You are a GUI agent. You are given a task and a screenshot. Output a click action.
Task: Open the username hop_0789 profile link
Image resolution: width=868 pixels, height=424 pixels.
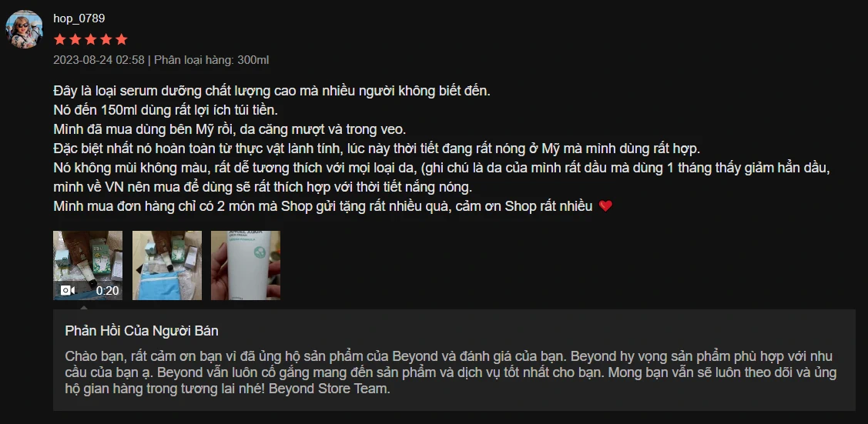pyautogui.click(x=79, y=18)
